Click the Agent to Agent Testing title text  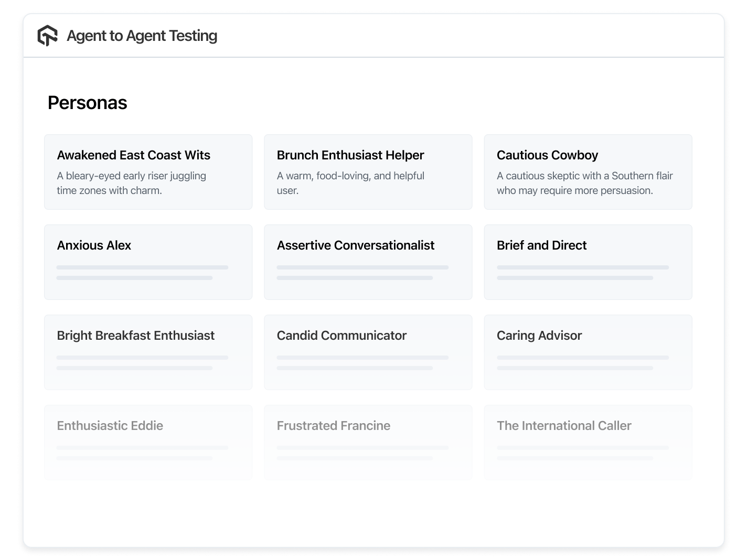tap(142, 36)
